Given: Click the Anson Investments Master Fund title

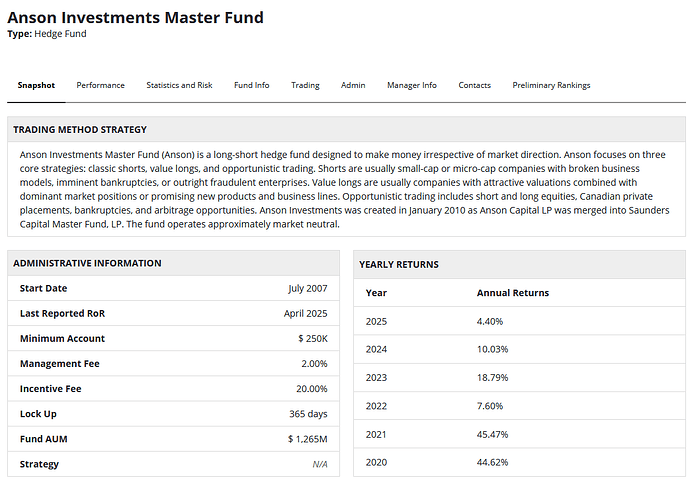Looking at the screenshot, I should 136,18.
